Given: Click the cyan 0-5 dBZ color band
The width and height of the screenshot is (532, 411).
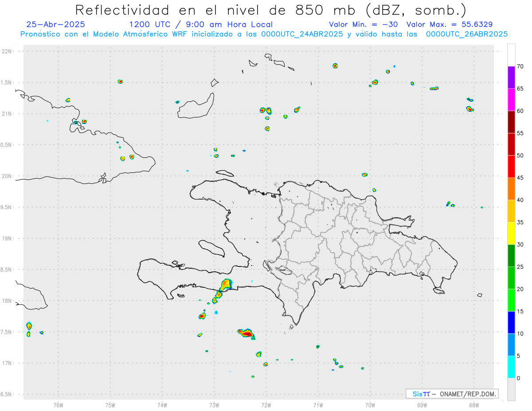Looking at the screenshot, I should (x=511, y=367).
